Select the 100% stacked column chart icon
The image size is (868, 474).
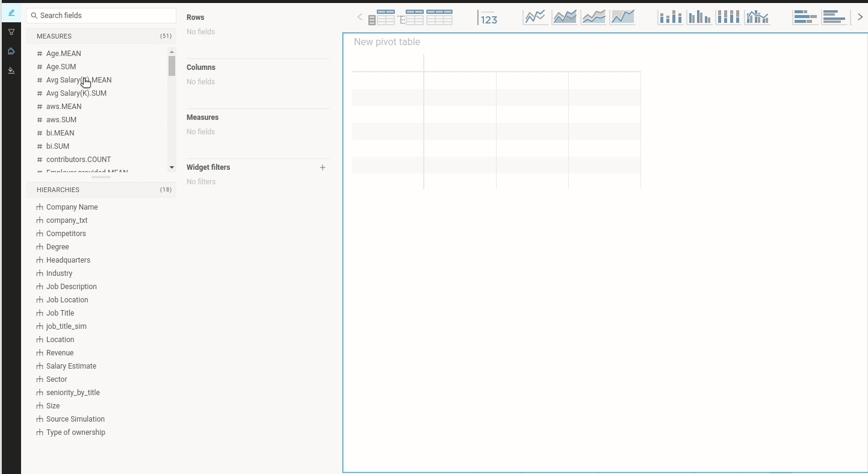point(728,17)
